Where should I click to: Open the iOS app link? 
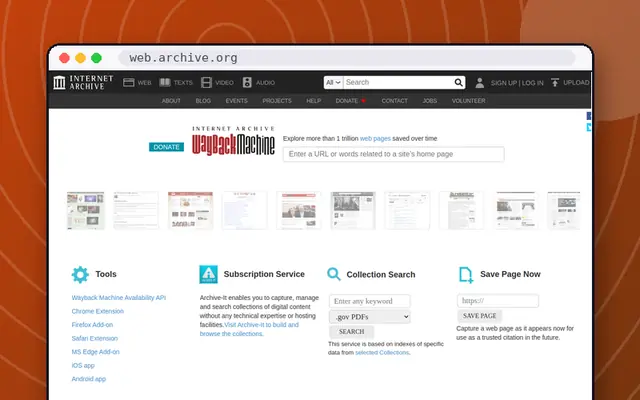[x=83, y=365]
